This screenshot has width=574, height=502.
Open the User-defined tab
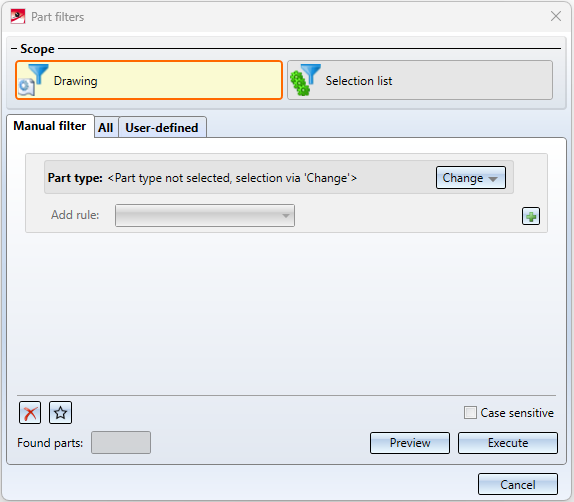[162, 127]
